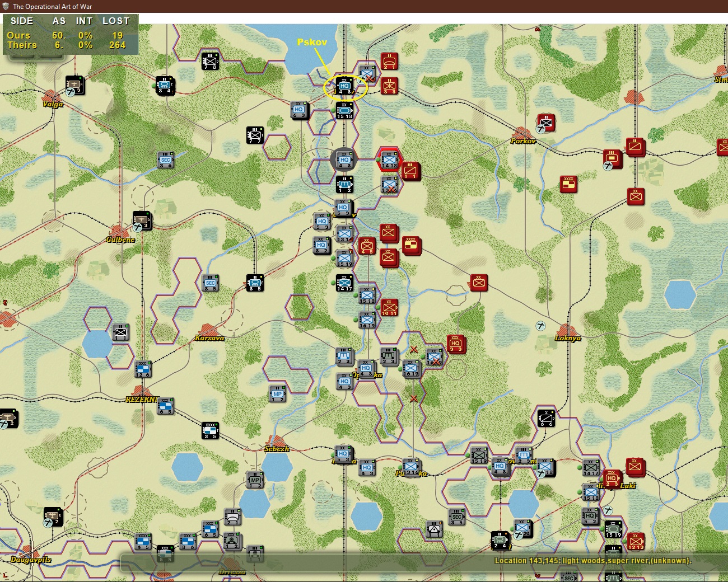Target the red XXXX army south of Porkov
This screenshot has height=582, width=728.
click(x=568, y=184)
